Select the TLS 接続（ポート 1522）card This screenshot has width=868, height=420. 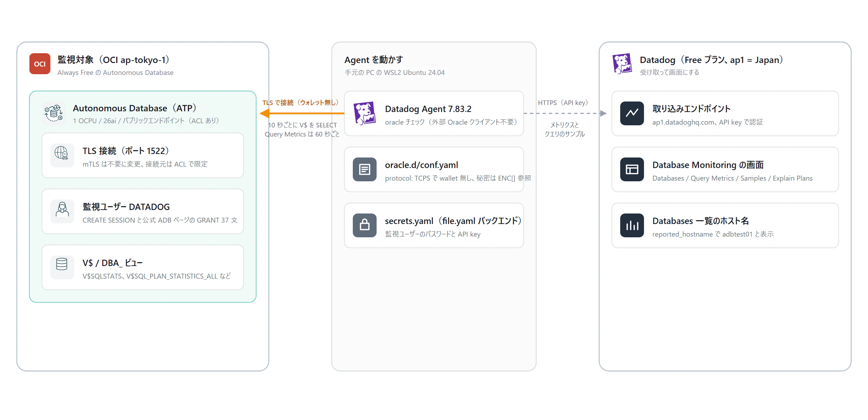(143, 155)
